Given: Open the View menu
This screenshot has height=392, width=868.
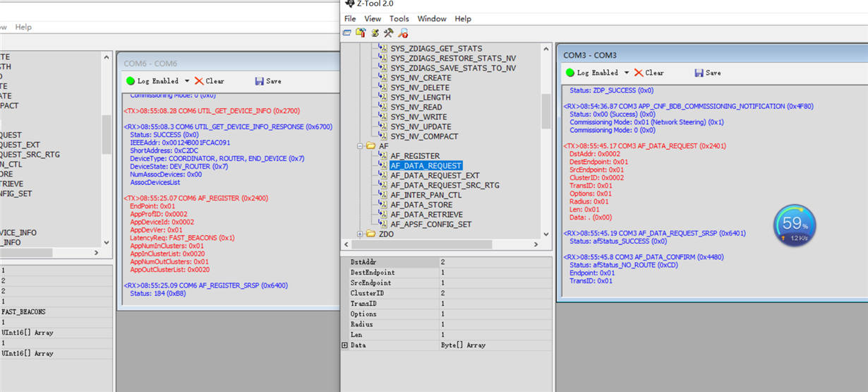Looking at the screenshot, I should [x=373, y=18].
